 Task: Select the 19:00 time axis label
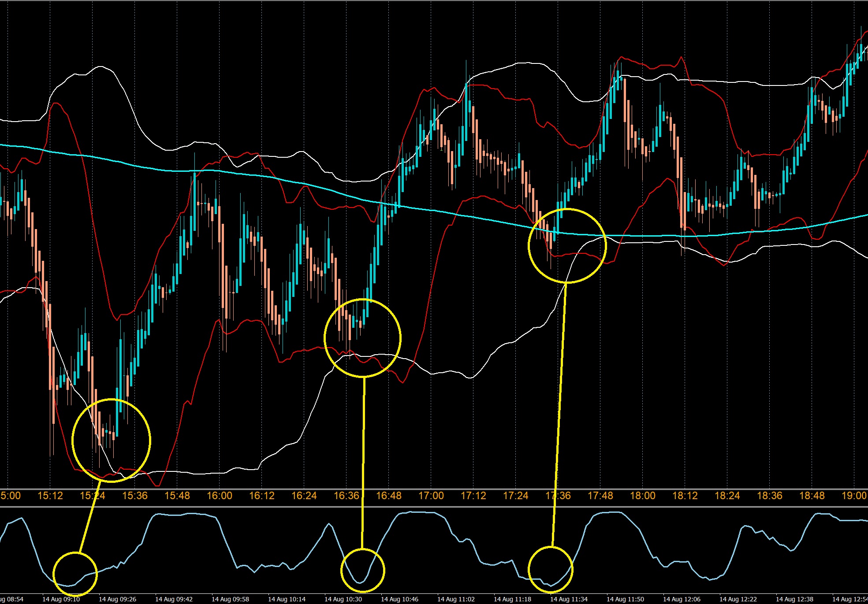coord(854,496)
